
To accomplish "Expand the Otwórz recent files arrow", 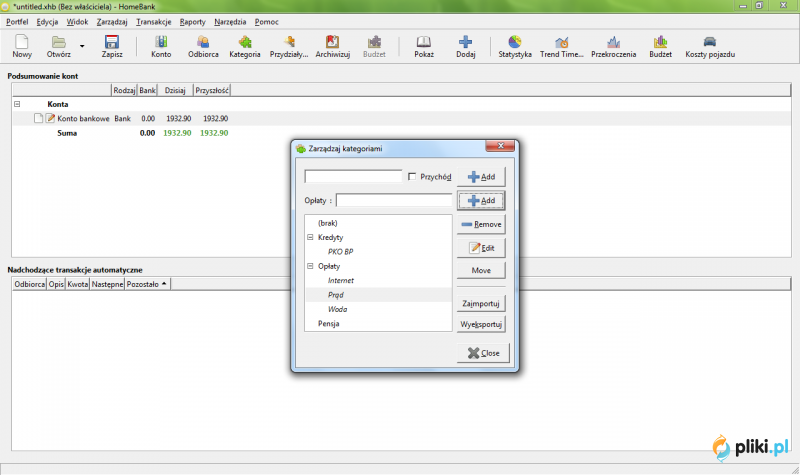I will tap(82, 46).
